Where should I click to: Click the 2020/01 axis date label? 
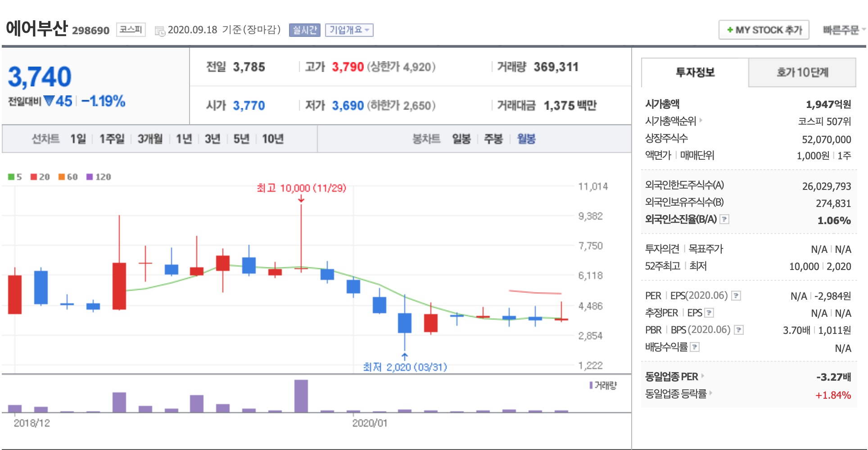coord(370,423)
